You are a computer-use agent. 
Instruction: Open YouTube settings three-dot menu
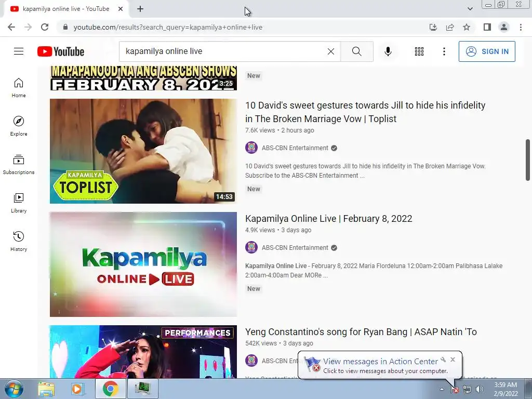pyautogui.click(x=444, y=51)
